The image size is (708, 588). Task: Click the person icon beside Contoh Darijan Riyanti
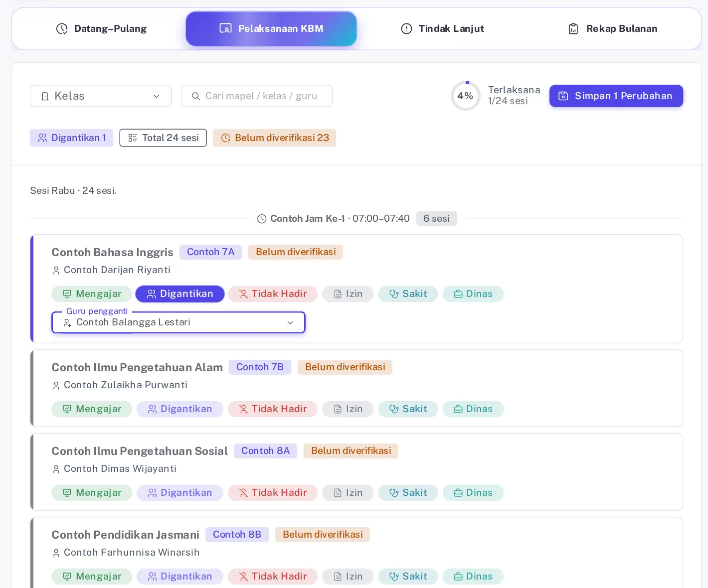56,270
